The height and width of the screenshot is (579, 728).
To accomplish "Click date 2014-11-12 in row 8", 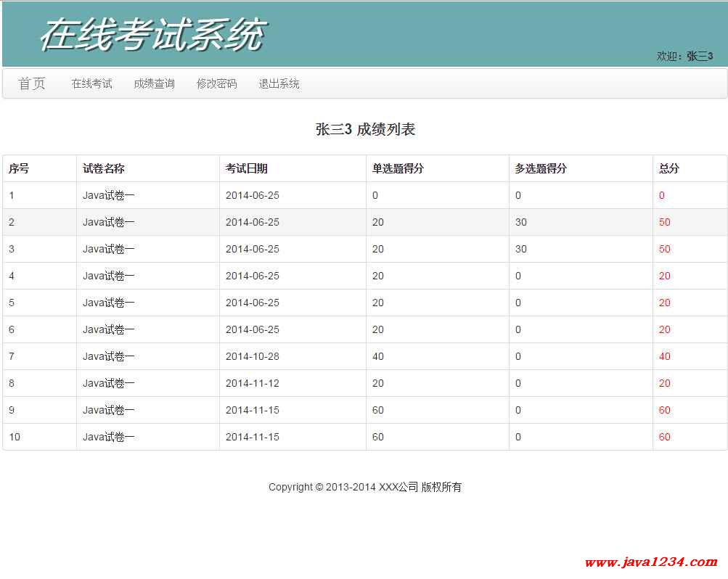I will (253, 383).
